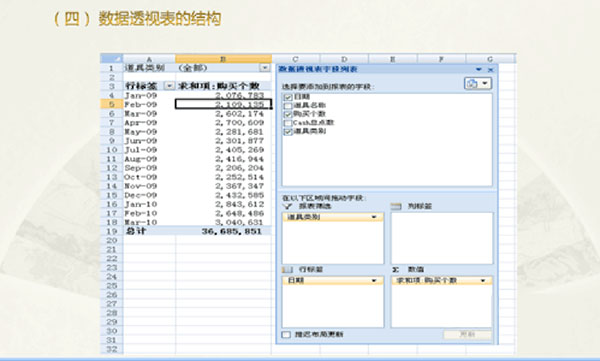Click the sigma values area icon
The image size is (600, 361).
(x=396, y=270)
